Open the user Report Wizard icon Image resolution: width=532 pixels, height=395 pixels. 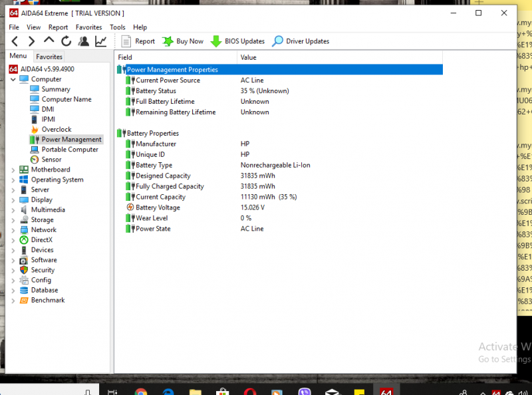[x=84, y=41]
